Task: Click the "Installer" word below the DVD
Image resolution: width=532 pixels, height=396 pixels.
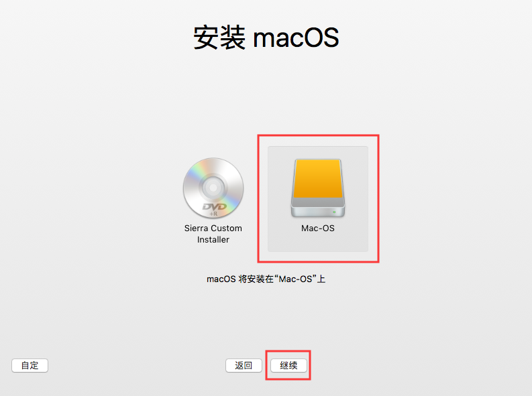Action: [213, 239]
